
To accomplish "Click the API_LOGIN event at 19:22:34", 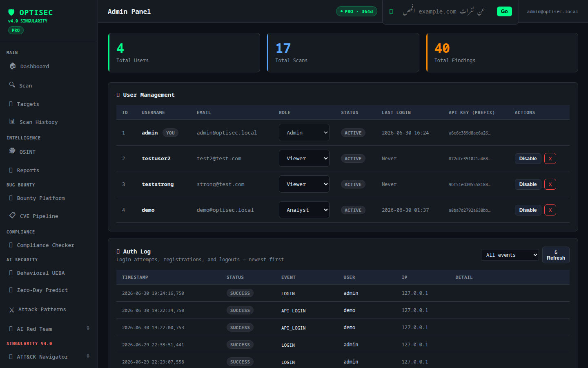I will pyautogui.click(x=293, y=311).
